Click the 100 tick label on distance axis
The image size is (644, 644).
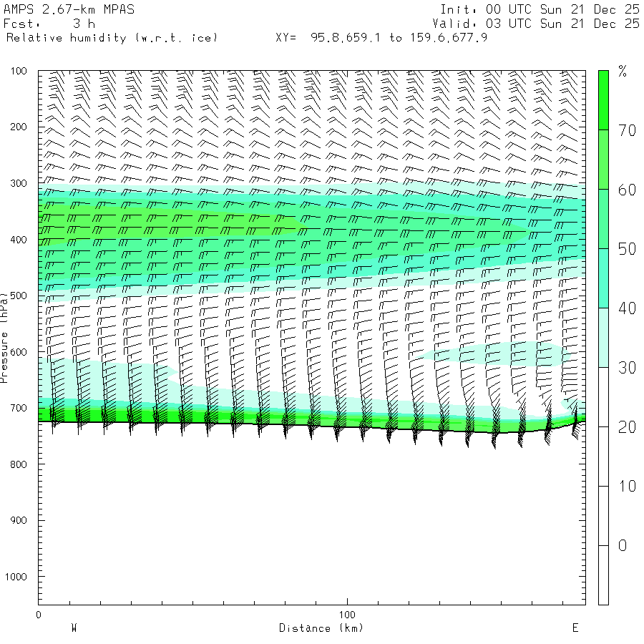click(x=347, y=615)
